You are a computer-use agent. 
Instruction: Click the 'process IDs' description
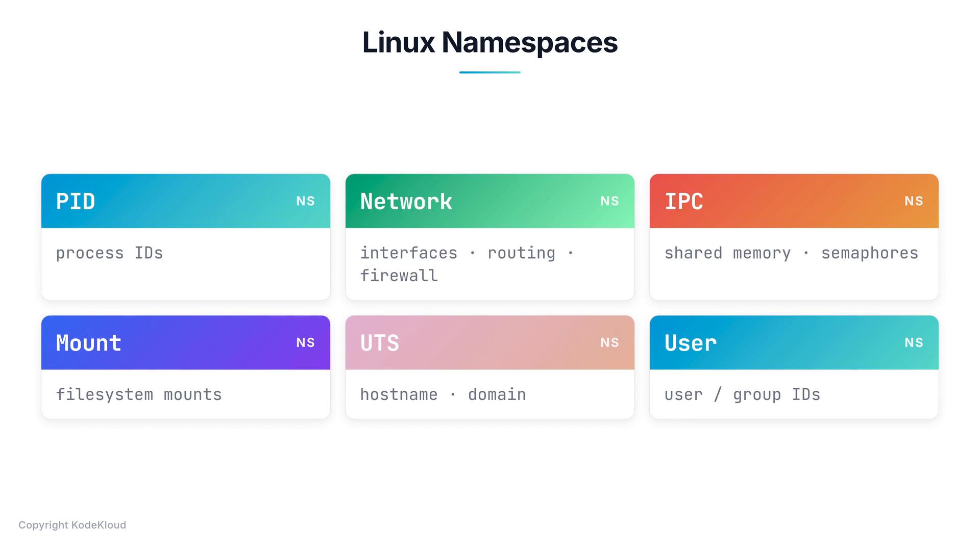(109, 253)
